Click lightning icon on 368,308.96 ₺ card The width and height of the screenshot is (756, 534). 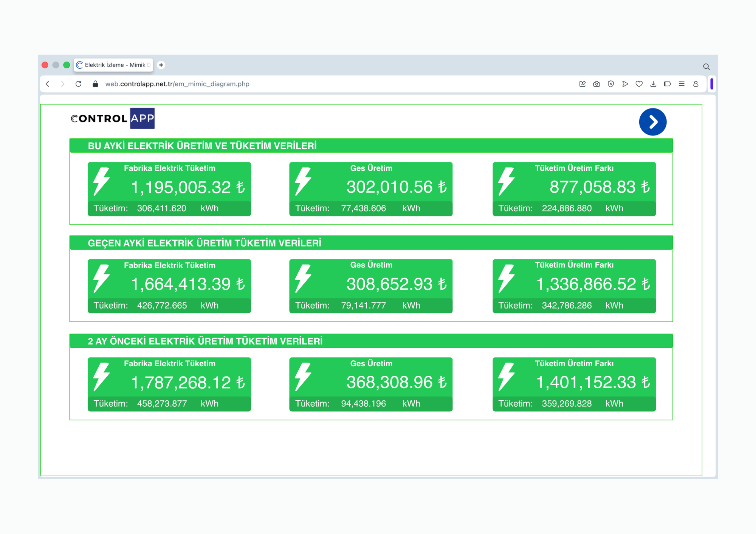coord(303,377)
